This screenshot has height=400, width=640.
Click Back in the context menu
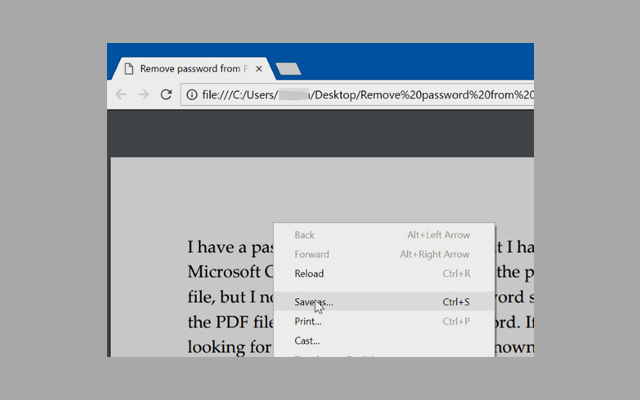tap(304, 235)
